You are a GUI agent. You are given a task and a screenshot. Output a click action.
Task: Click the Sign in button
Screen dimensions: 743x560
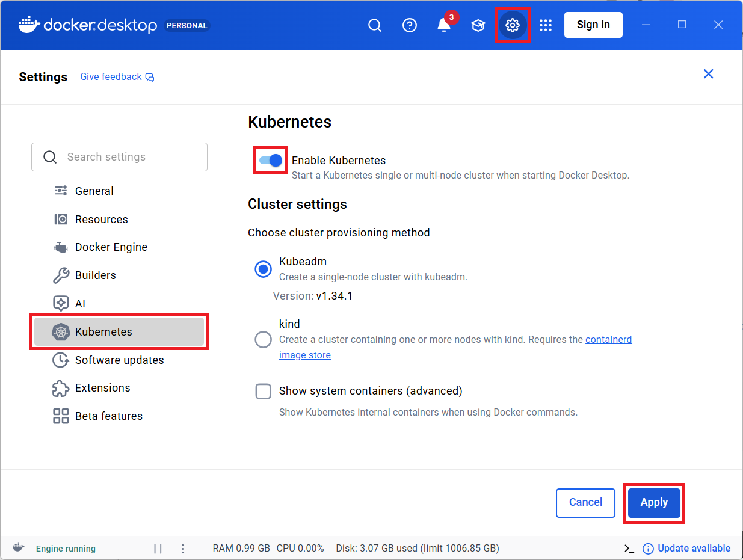pyautogui.click(x=593, y=25)
